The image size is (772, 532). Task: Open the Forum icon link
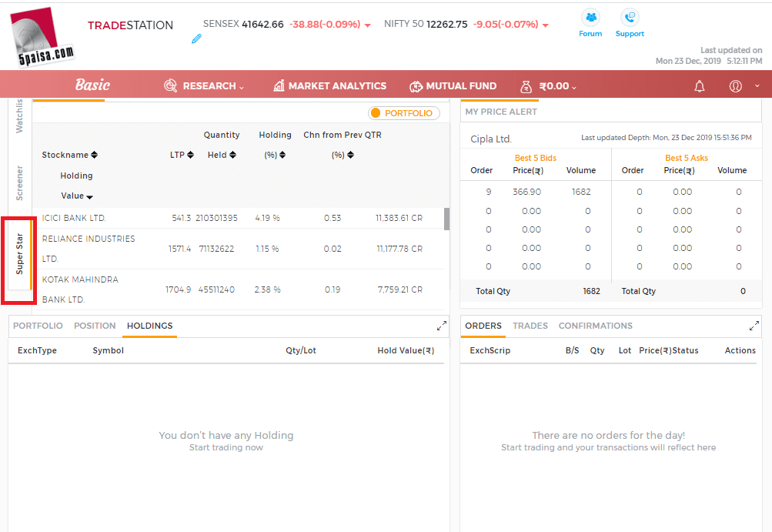click(590, 23)
